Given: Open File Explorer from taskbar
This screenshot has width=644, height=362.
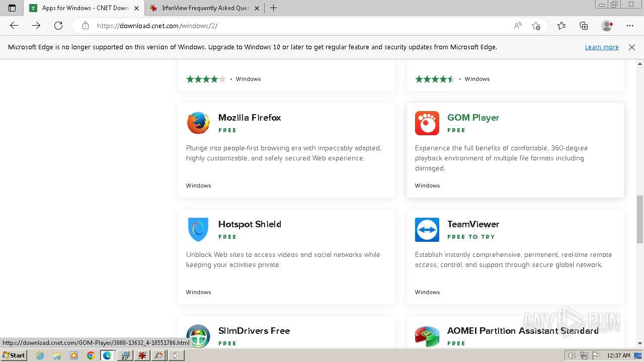Looking at the screenshot, I should pyautogui.click(x=57, y=355).
